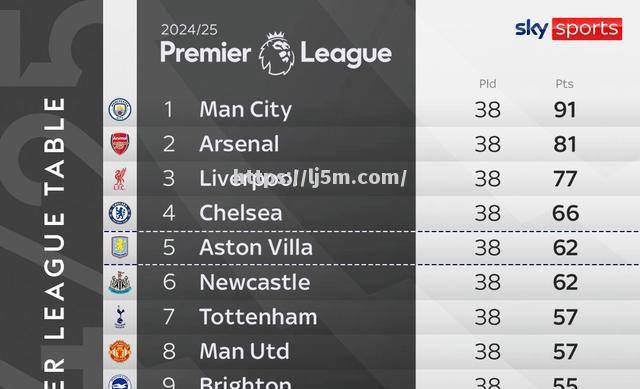The height and width of the screenshot is (389, 640).
Task: Select the Aston Villa team name
Action: (x=256, y=247)
